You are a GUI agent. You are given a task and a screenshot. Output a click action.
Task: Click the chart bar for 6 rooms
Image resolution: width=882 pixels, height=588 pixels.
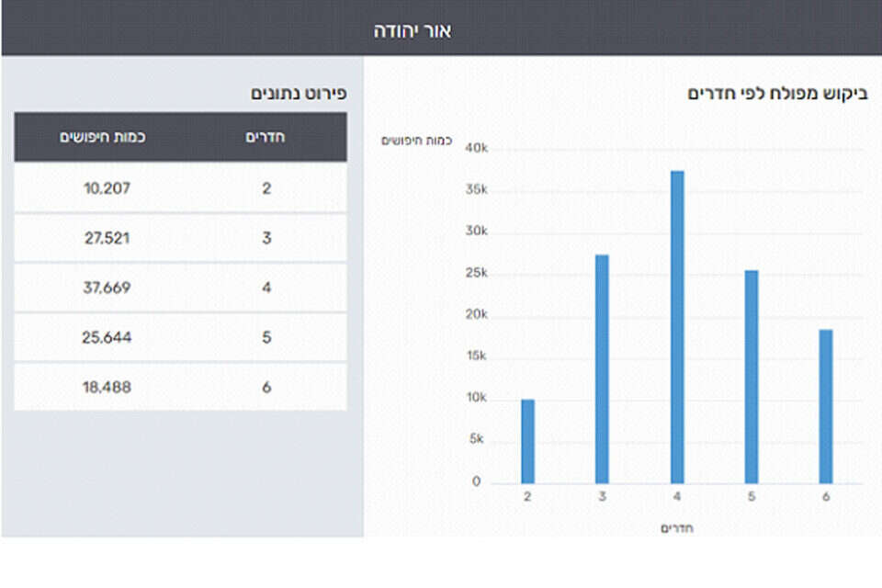tap(826, 406)
